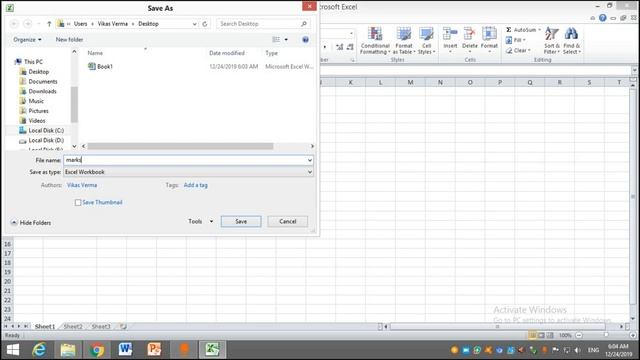Hide Folders in the dialog
This screenshot has height=360, width=640.
click(x=31, y=222)
